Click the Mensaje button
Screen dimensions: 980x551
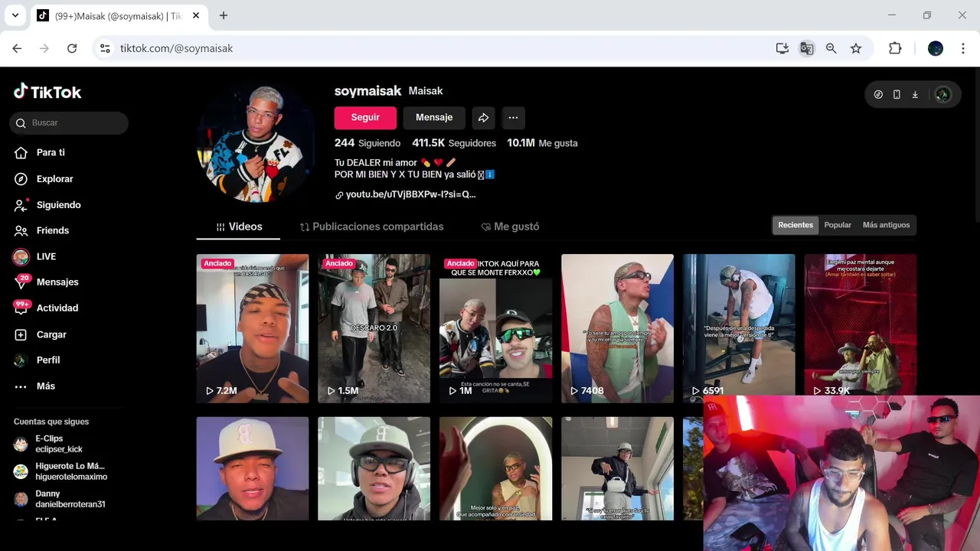pos(434,118)
